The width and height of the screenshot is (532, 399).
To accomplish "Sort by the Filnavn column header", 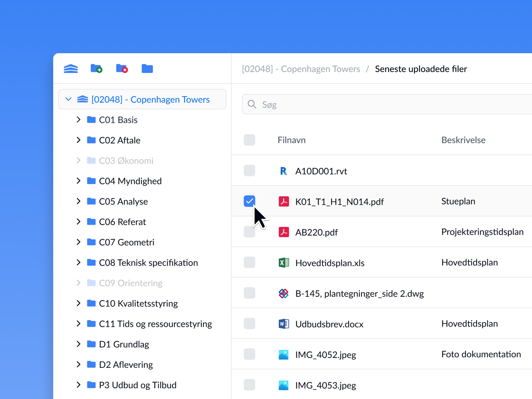I will click(291, 140).
